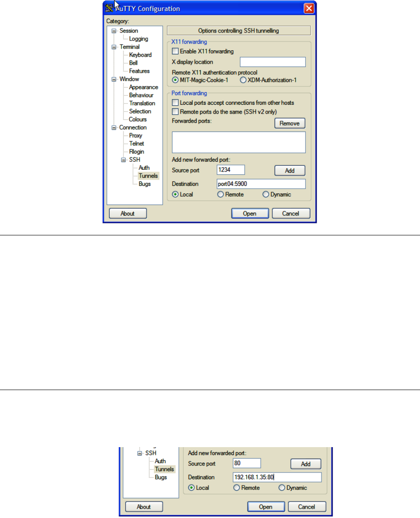Tick Local ports accept connections from other hosts
This screenshot has width=420, height=518.
(175, 103)
